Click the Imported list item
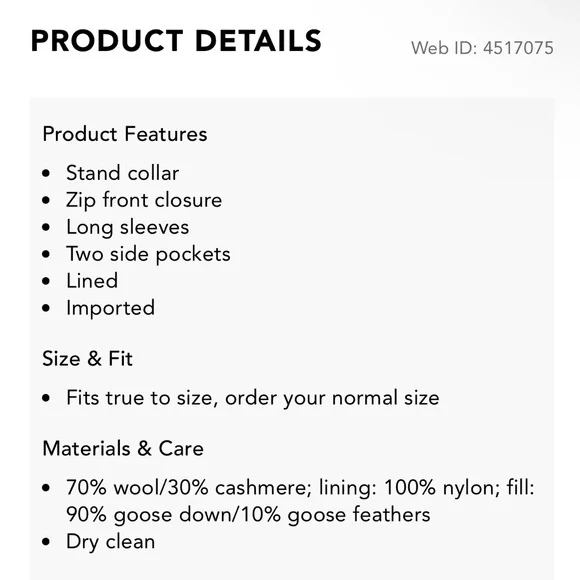Viewport: 580px width, 580px height. coord(110,308)
